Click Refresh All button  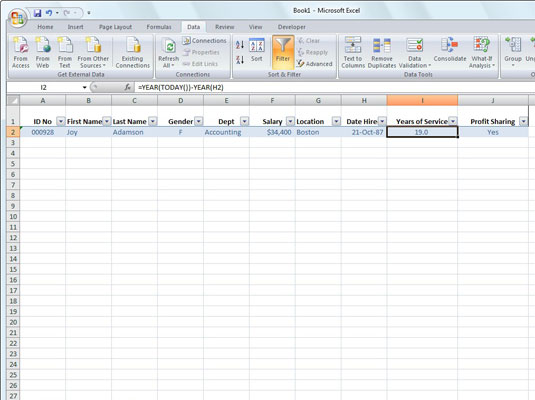[x=169, y=53]
